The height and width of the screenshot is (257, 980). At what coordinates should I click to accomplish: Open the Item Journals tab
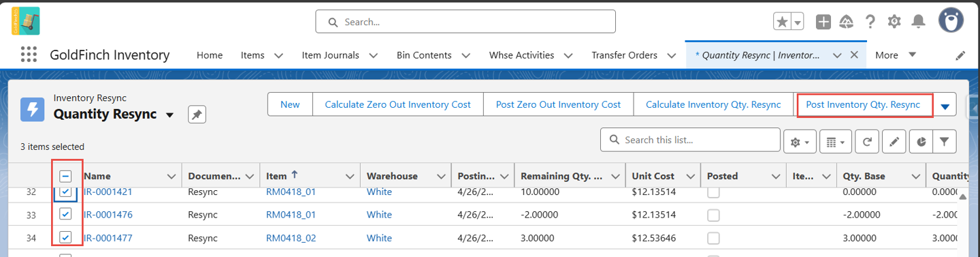click(331, 55)
